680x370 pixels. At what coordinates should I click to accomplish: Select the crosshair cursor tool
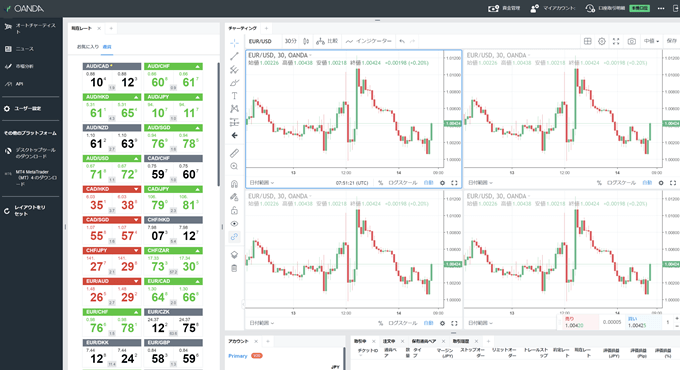[234, 43]
